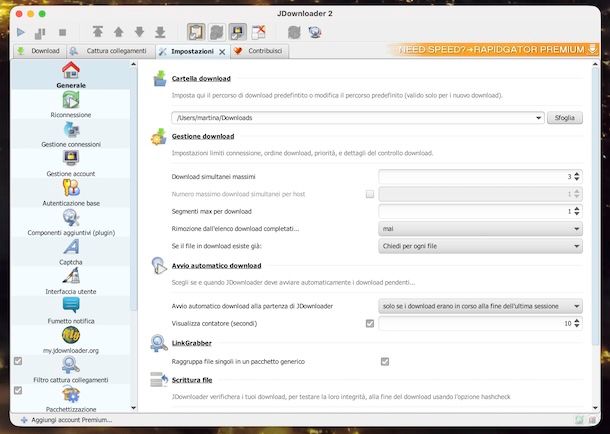The height and width of the screenshot is (434, 610).
Task: Switch to Cattura collegamenti tab
Action: click(111, 51)
